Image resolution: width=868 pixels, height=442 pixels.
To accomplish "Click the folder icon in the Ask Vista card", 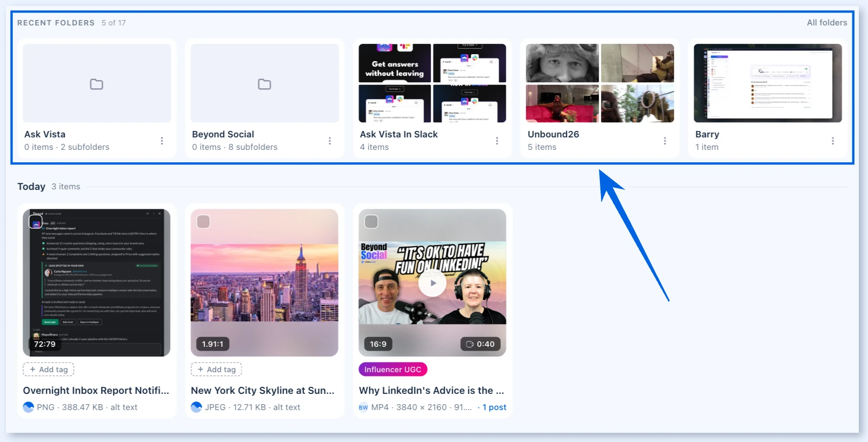I will click(x=97, y=84).
